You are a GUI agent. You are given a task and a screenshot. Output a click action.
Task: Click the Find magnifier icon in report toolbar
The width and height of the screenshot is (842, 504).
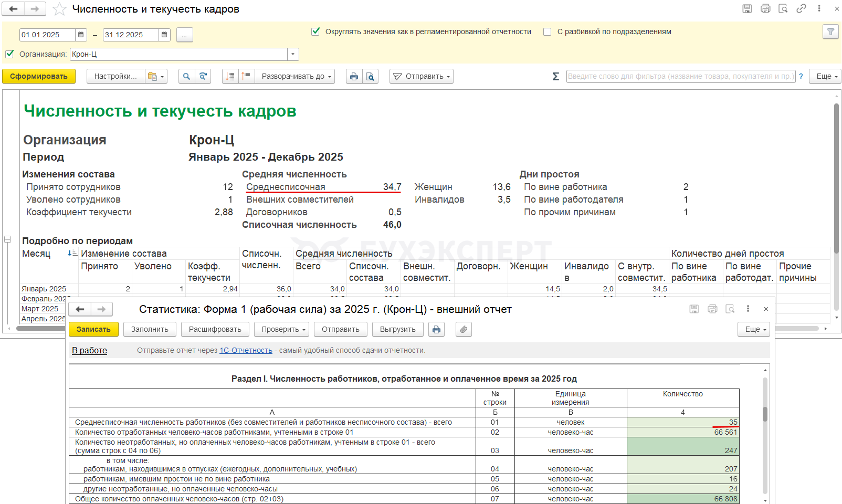pos(186,77)
